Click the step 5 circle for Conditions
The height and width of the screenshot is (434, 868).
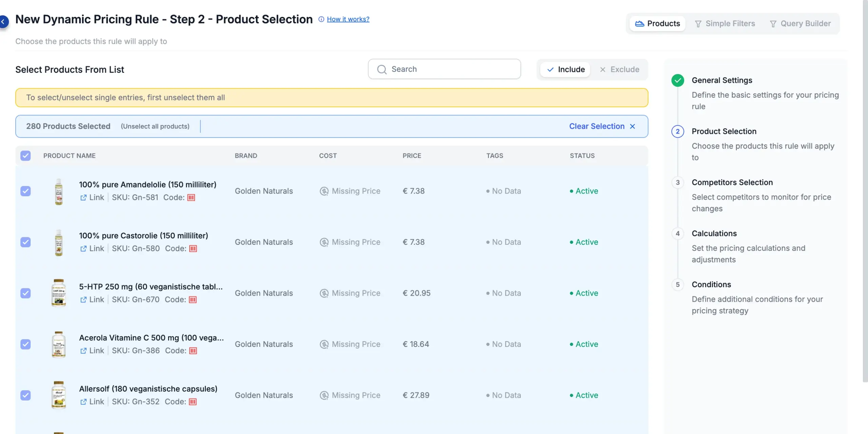(677, 285)
